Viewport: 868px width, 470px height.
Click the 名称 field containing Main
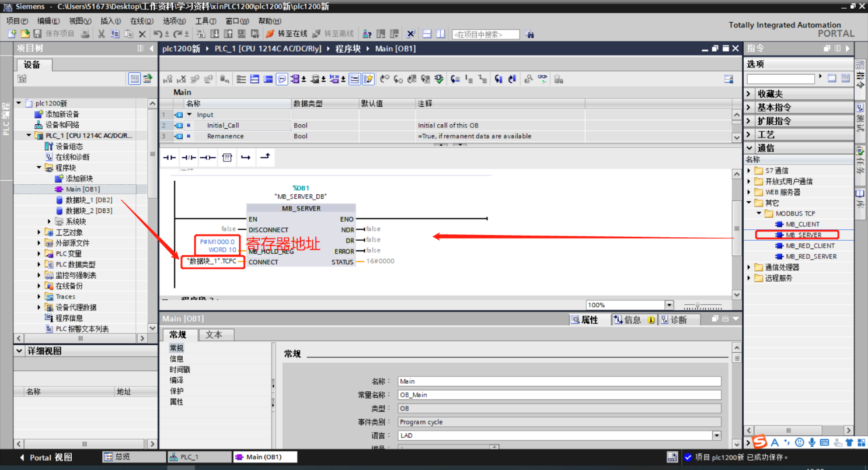[559, 381]
